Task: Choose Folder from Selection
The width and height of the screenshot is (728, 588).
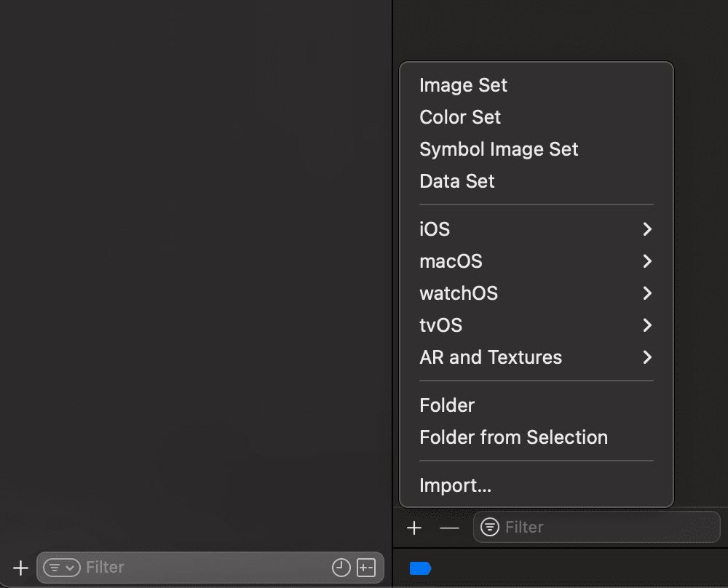Action: pos(537,437)
